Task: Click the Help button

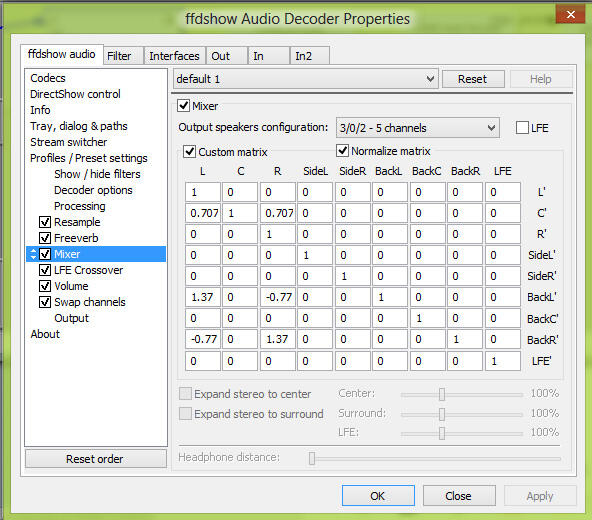Action: pyautogui.click(x=541, y=79)
